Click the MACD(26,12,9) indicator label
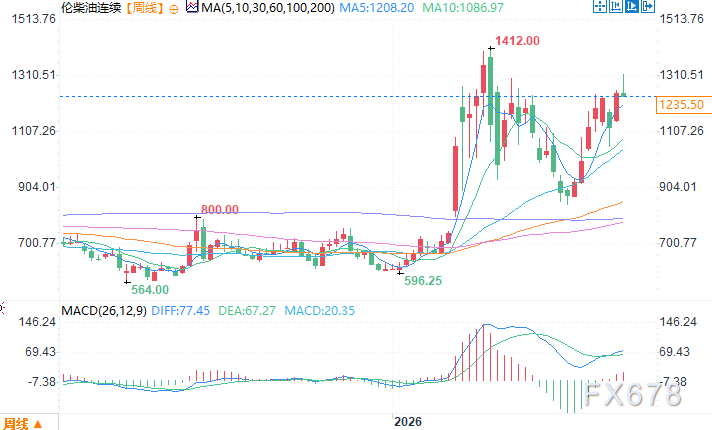The image size is (712, 430). tap(104, 311)
